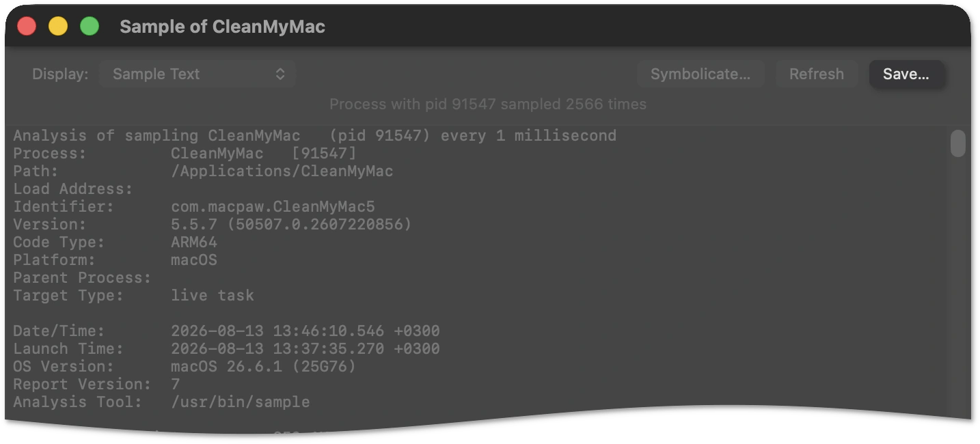Click the macOS 26.6.1 OS version text
The image size is (980, 444).
[263, 366]
